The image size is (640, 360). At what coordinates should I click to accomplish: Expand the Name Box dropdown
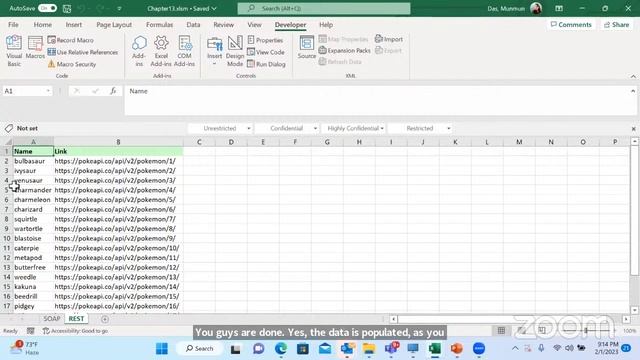coord(48,91)
